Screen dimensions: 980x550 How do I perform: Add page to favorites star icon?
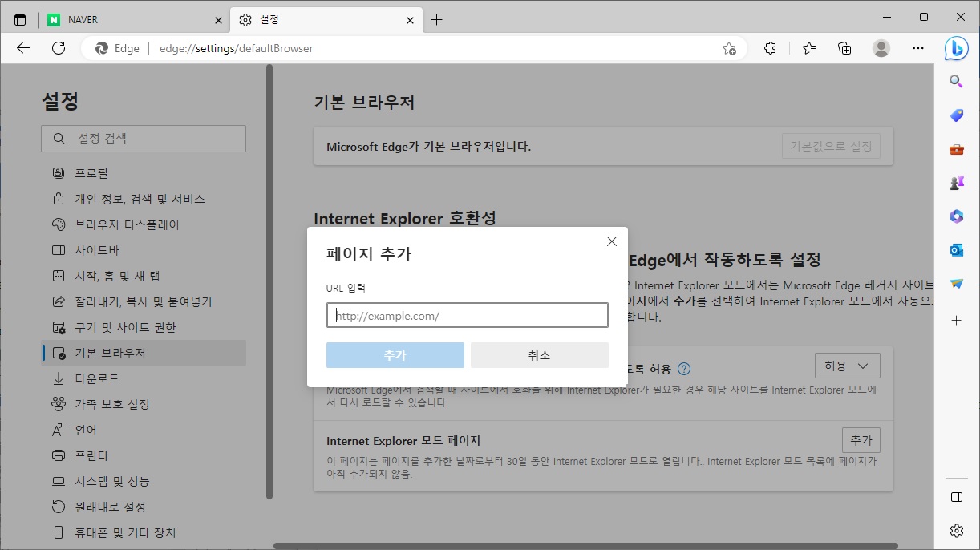click(729, 48)
